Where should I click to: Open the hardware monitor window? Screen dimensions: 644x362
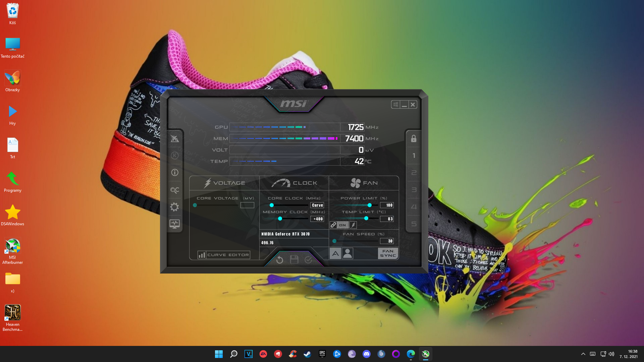tap(174, 224)
